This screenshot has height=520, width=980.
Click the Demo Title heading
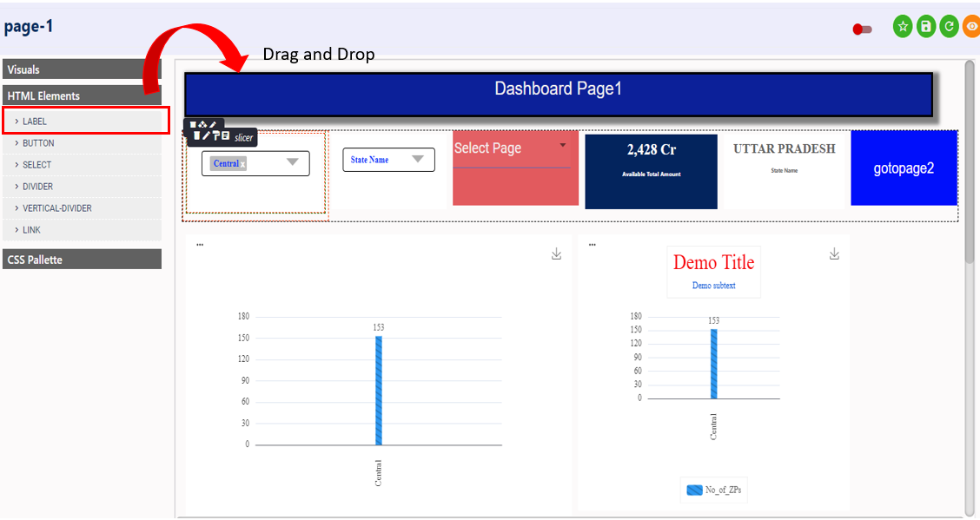[x=714, y=262]
